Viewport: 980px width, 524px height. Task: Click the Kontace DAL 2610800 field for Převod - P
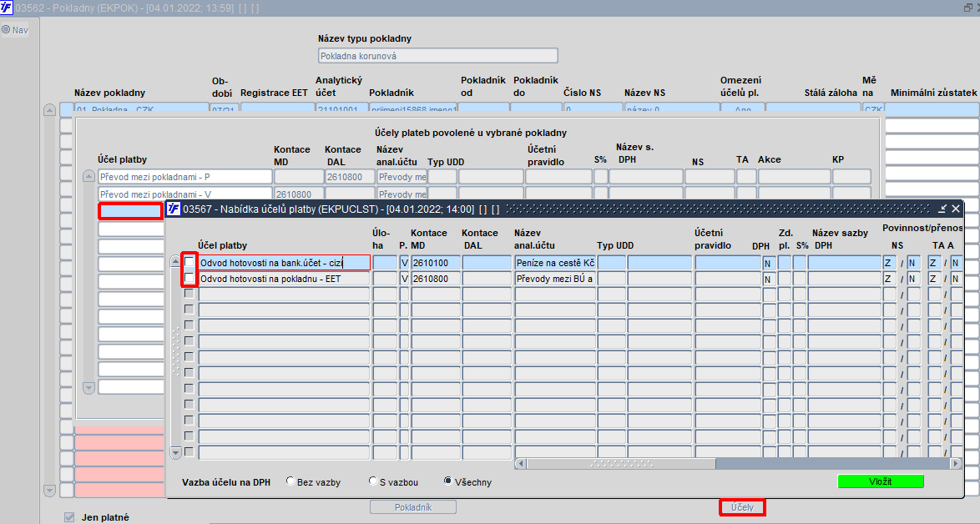350,177
